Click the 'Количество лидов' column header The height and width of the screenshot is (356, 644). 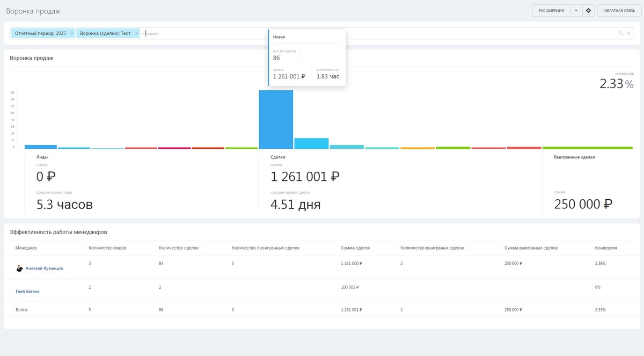pyautogui.click(x=107, y=248)
